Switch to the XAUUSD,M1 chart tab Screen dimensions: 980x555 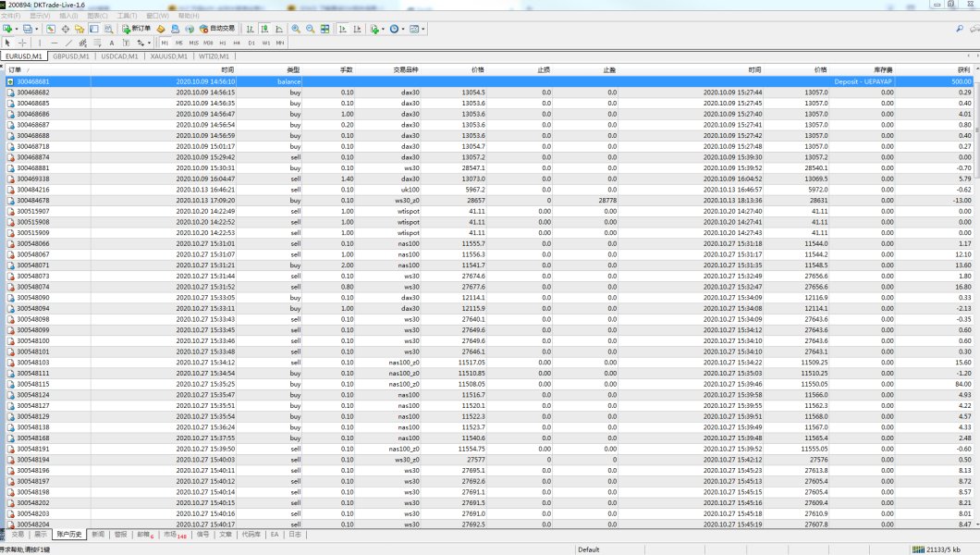pyautogui.click(x=168, y=56)
